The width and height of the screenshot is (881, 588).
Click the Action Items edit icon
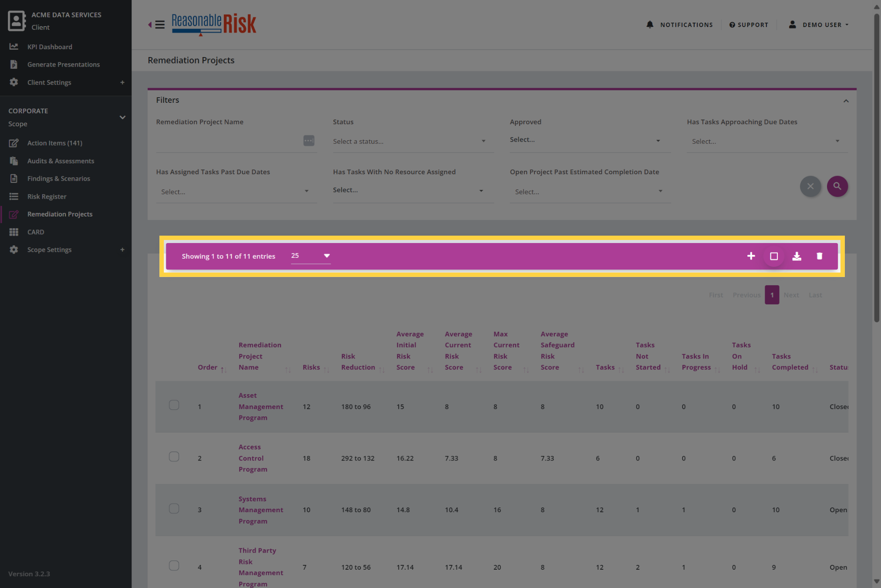[x=14, y=143]
